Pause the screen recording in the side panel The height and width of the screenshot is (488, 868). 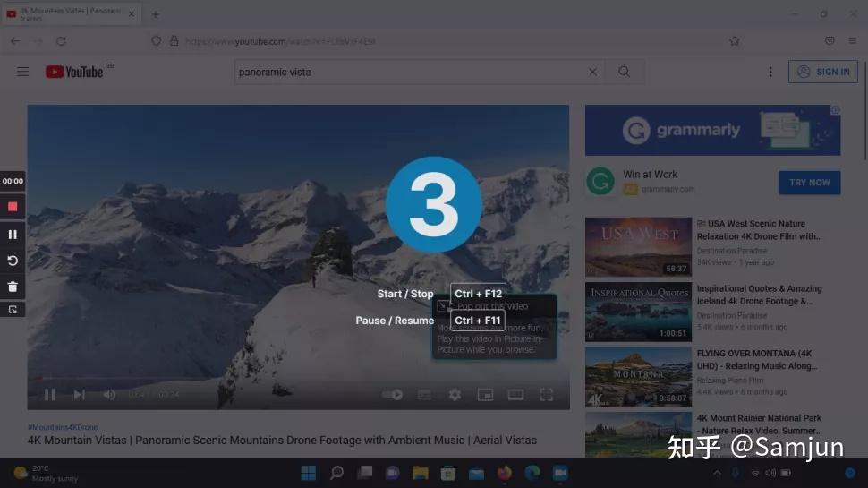[x=13, y=235]
